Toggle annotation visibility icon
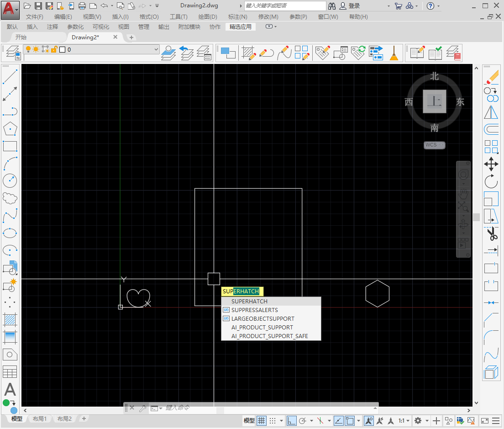The image size is (504, 429). (x=369, y=421)
